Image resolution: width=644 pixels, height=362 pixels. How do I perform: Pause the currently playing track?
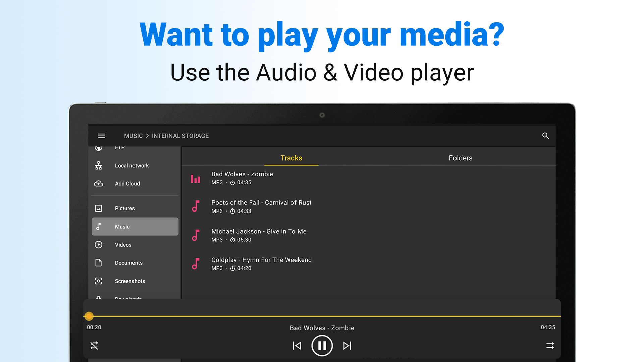pos(322,346)
